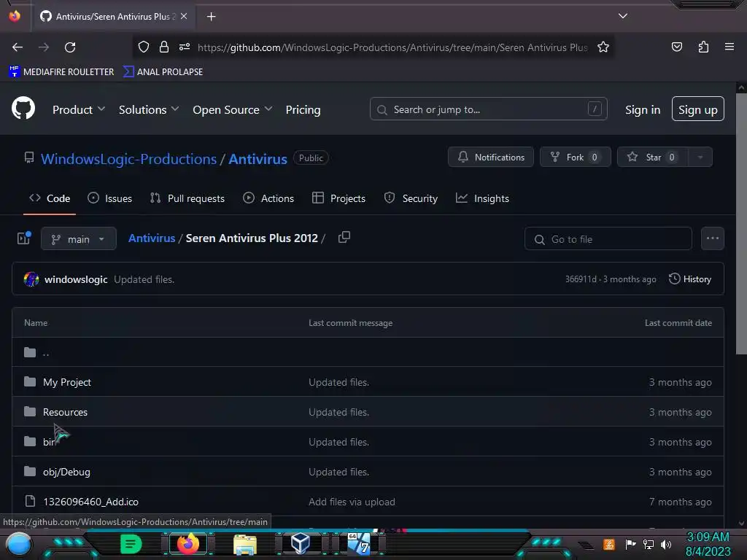Show site security lock info
747x560 pixels.
tap(164, 47)
